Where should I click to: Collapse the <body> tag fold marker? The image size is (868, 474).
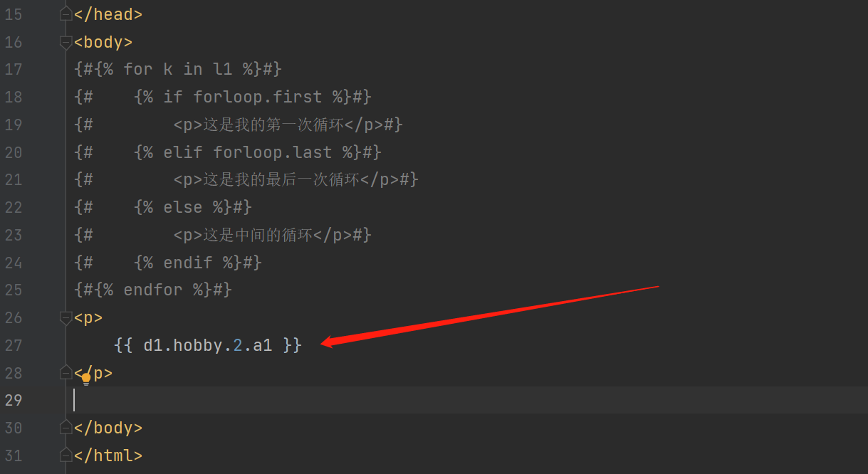[x=66, y=42]
